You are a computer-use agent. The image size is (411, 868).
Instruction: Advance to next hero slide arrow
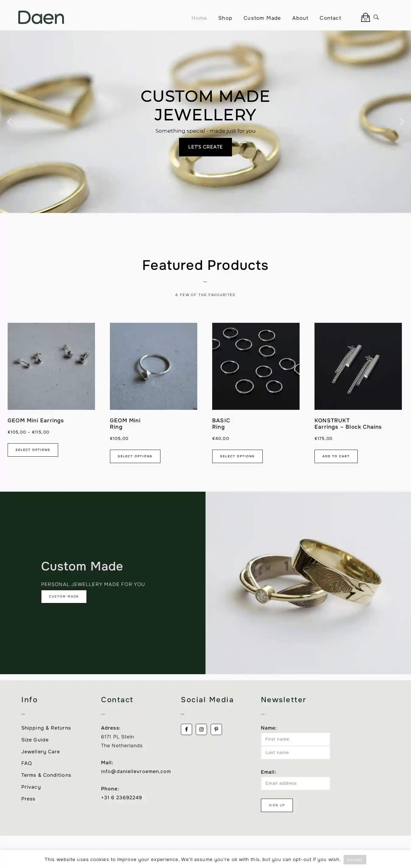click(401, 122)
